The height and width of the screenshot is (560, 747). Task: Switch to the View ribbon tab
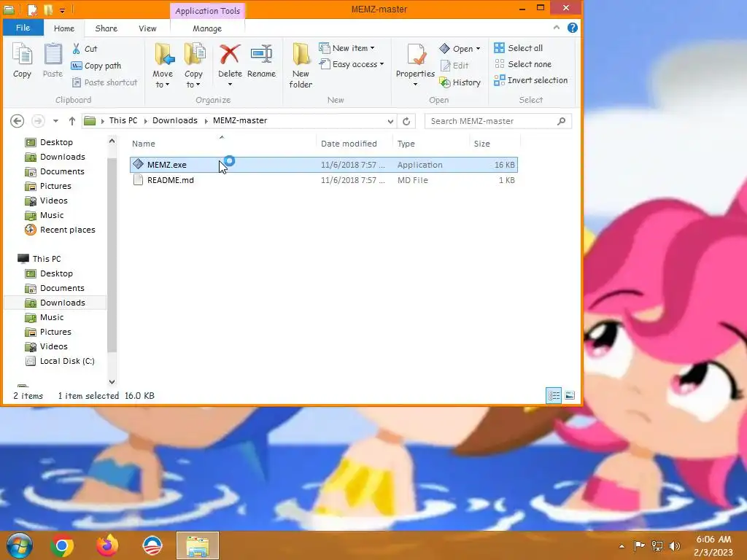pos(147,28)
